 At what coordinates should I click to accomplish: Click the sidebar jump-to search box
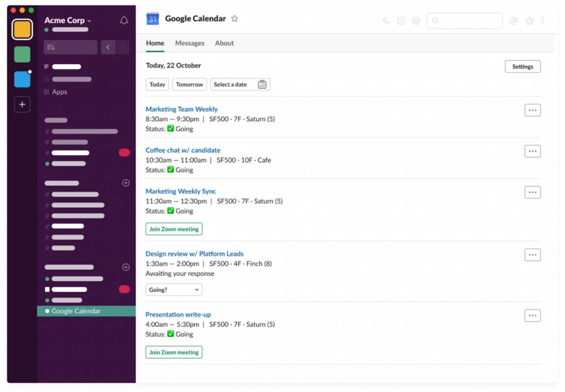[70, 47]
